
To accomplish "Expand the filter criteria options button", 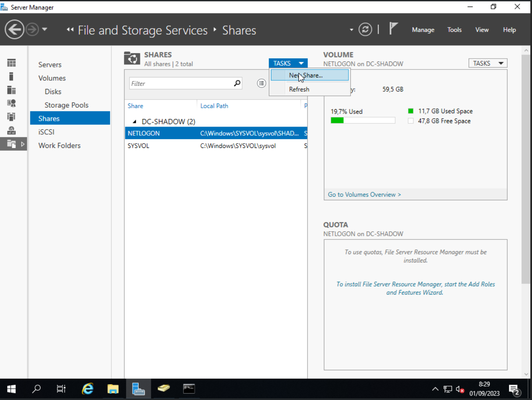I will [x=261, y=83].
